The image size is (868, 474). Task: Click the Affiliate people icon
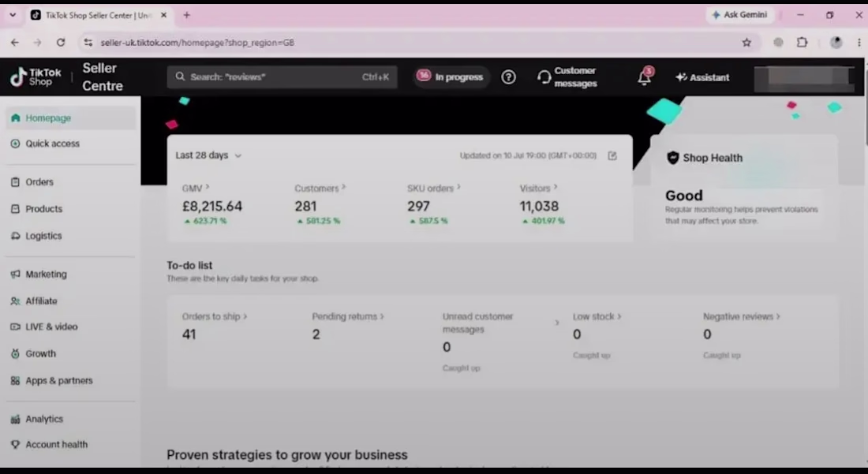16,300
